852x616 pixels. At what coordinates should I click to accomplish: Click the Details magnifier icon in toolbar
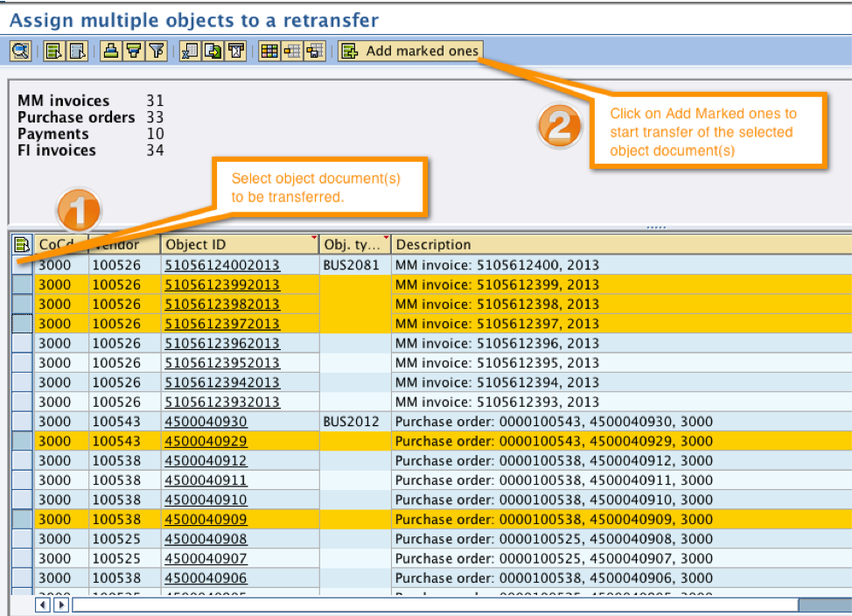[20, 52]
